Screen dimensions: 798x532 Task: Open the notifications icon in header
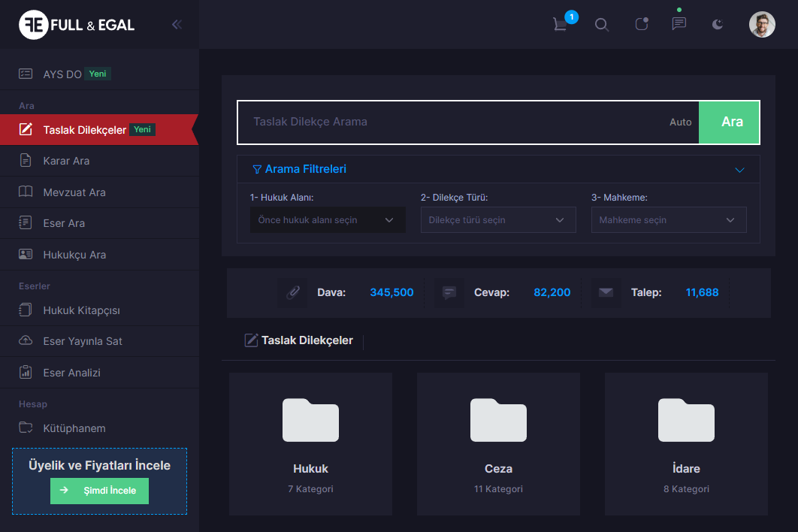point(641,24)
